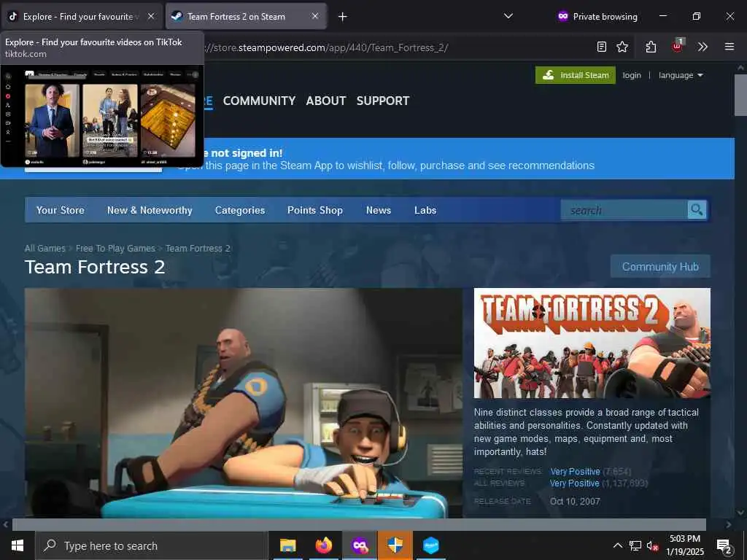Click the vertical page scrollbar thumb
Screen dimensions: 747x560
point(740,96)
